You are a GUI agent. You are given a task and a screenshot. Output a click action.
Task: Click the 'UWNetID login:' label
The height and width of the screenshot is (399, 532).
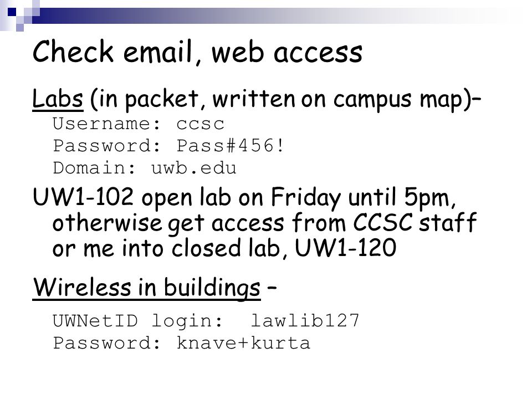pos(138,321)
